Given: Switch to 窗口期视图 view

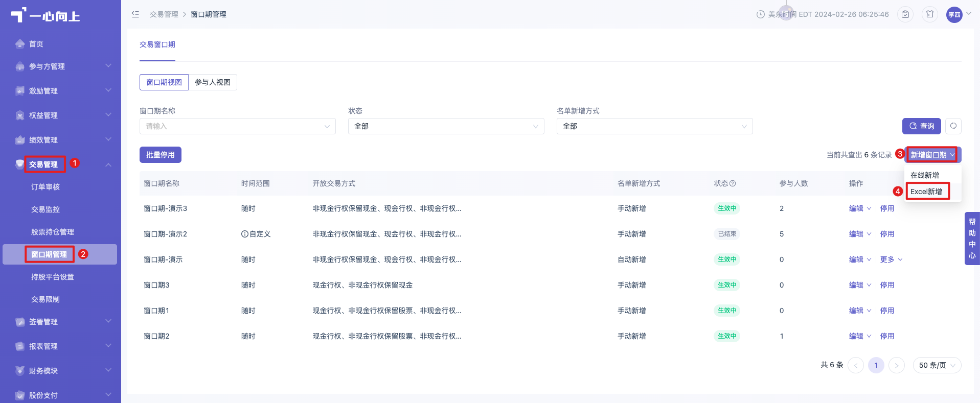Looking at the screenshot, I should coord(164,82).
